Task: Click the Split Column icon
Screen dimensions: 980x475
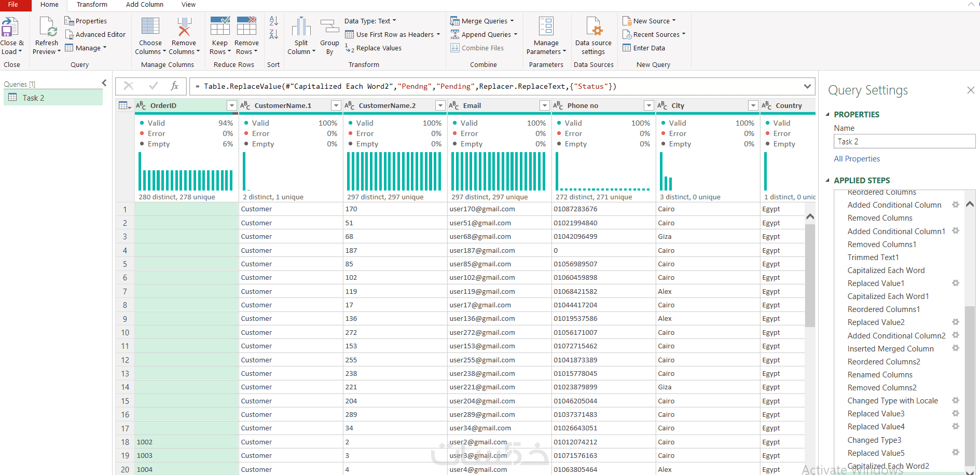Action: pyautogui.click(x=301, y=27)
